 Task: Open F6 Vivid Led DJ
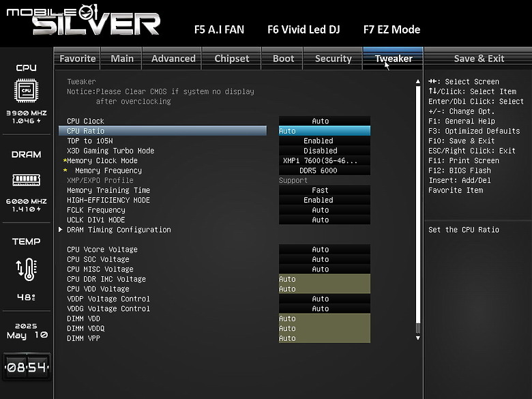click(x=304, y=29)
